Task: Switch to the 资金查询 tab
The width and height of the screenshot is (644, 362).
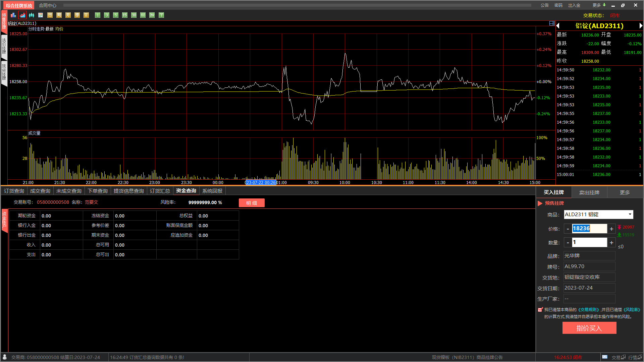Action: 186,191
